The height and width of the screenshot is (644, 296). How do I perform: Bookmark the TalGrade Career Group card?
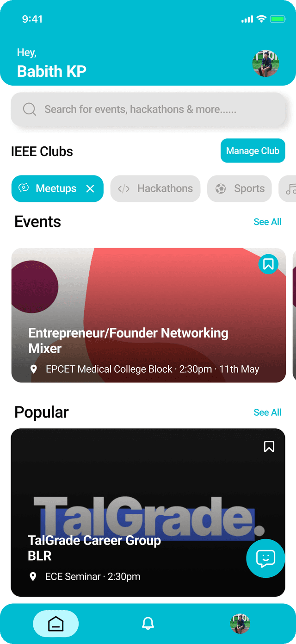point(269,446)
